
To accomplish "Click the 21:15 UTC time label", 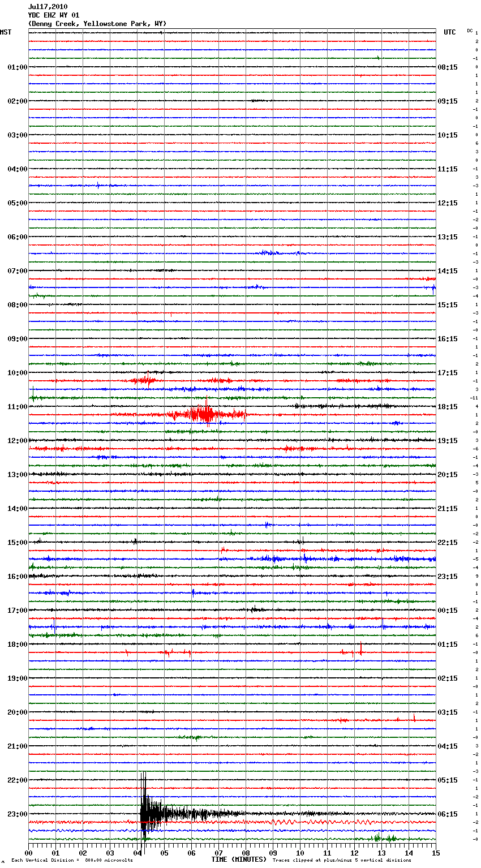I will (x=448, y=509).
